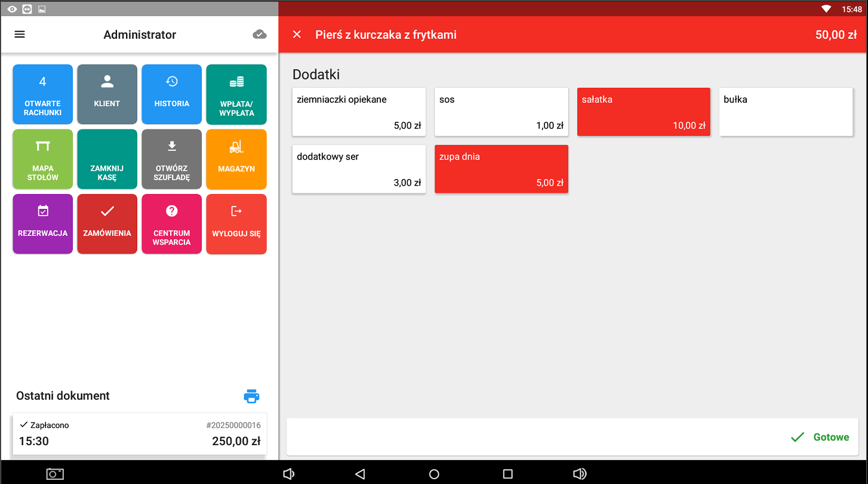868x484 pixels.
Task: Select ziemniaczki opiekane add-on
Action: (x=359, y=112)
